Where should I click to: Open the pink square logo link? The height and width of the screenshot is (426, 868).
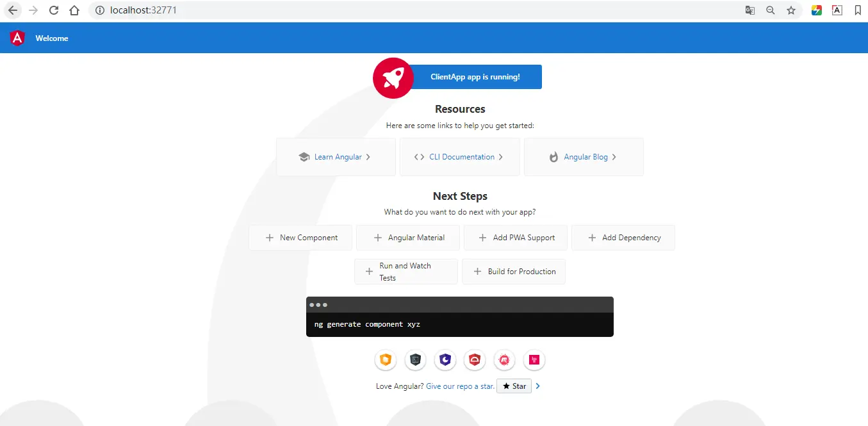click(534, 360)
